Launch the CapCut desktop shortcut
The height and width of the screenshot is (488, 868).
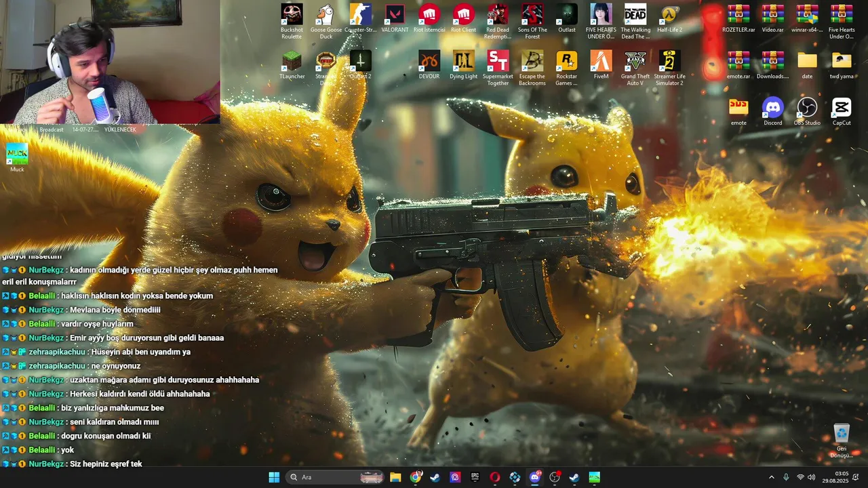[842, 112]
